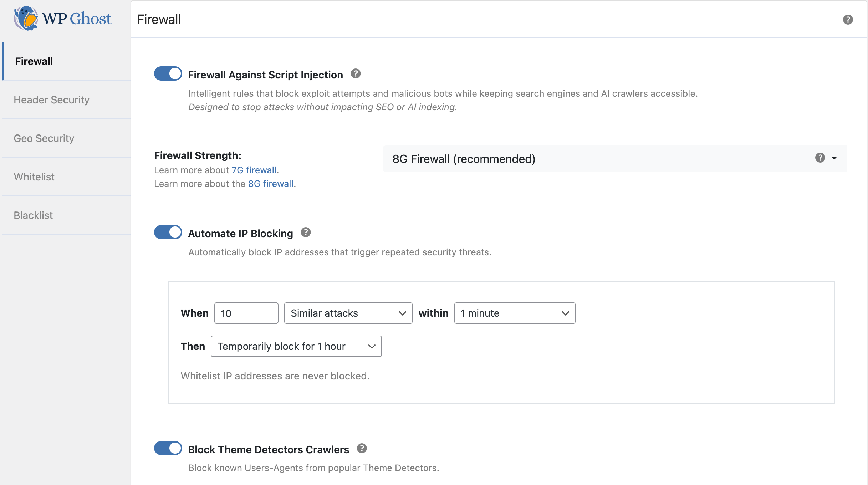This screenshot has width=868, height=485.
Task: Open the Similar attacks dropdown
Action: click(348, 313)
